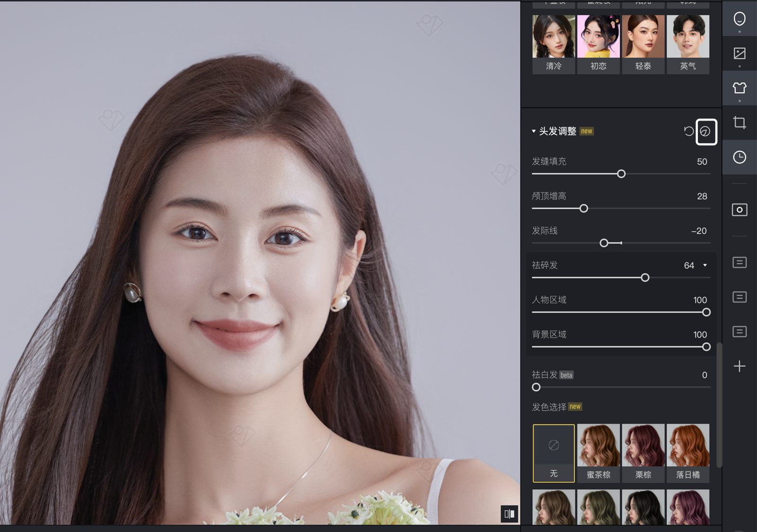Select the 无 (none) hair color option

554,453
